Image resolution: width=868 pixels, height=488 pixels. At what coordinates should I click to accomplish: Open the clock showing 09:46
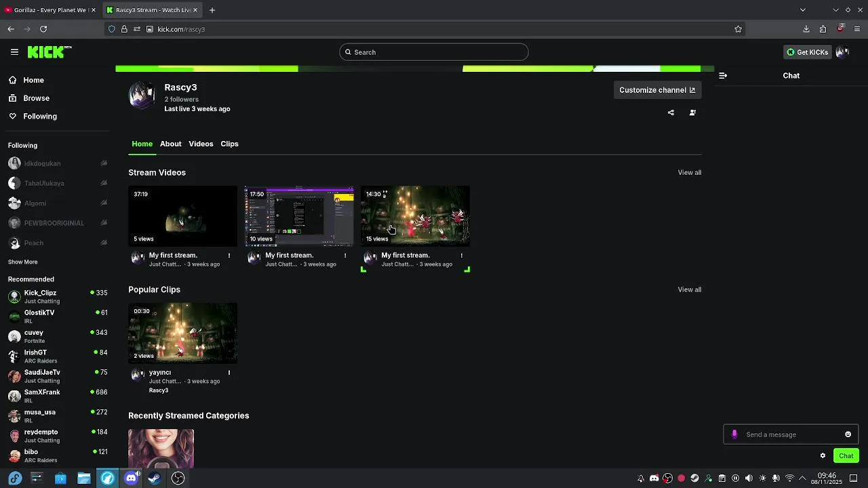[827, 479]
